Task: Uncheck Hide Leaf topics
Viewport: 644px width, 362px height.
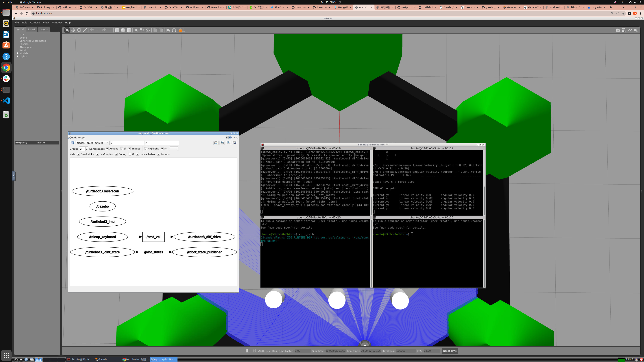Action: [97, 154]
